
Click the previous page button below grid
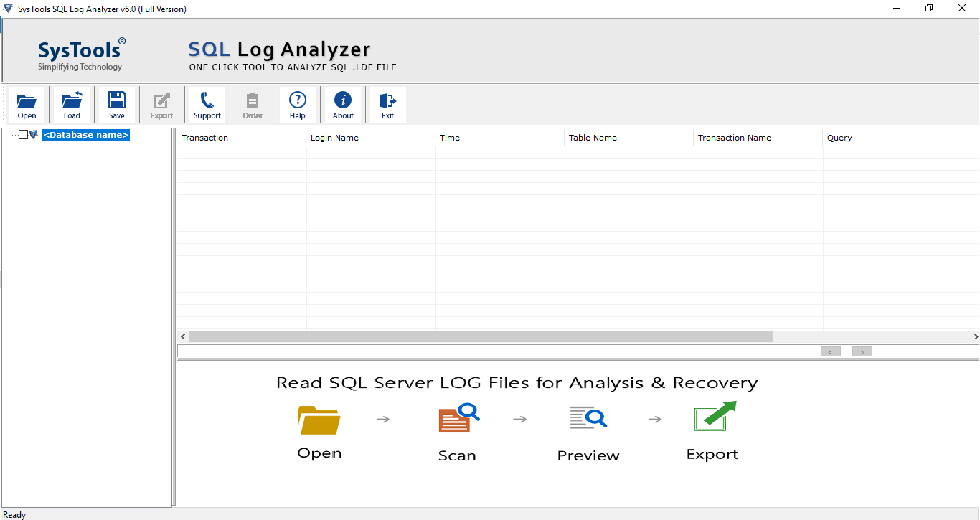tap(831, 351)
